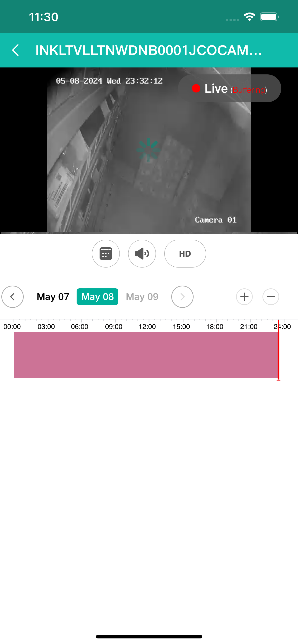
Task: Select the May 08 date
Action: [x=97, y=296]
